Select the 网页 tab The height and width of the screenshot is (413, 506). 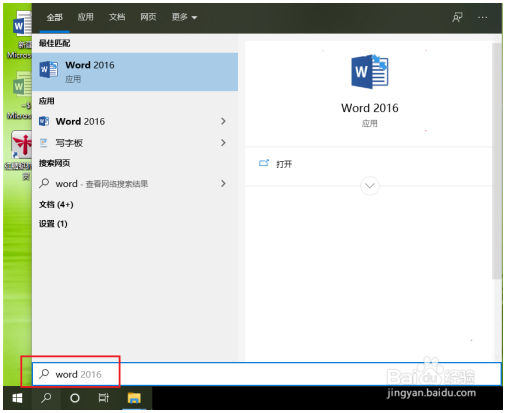(x=148, y=17)
